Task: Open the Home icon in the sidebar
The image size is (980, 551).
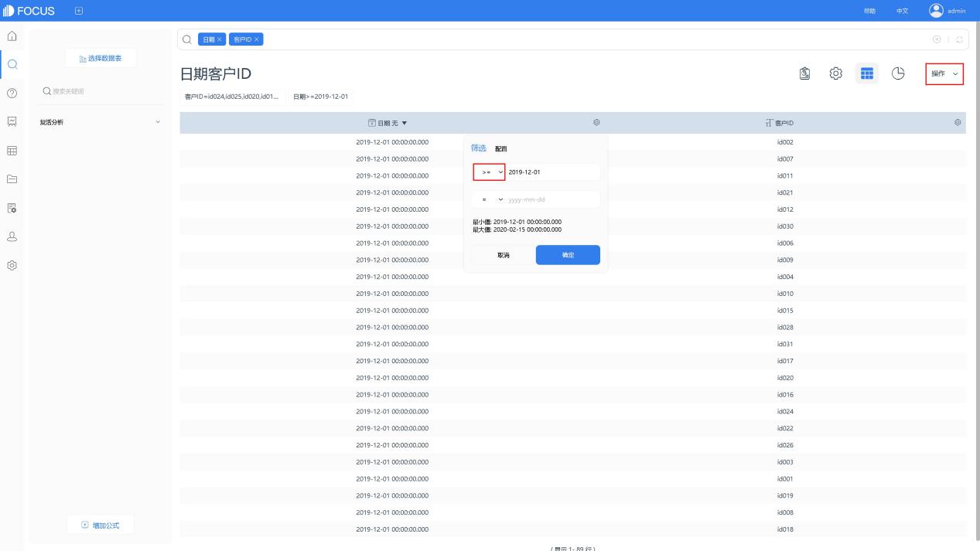Action: pyautogui.click(x=12, y=36)
